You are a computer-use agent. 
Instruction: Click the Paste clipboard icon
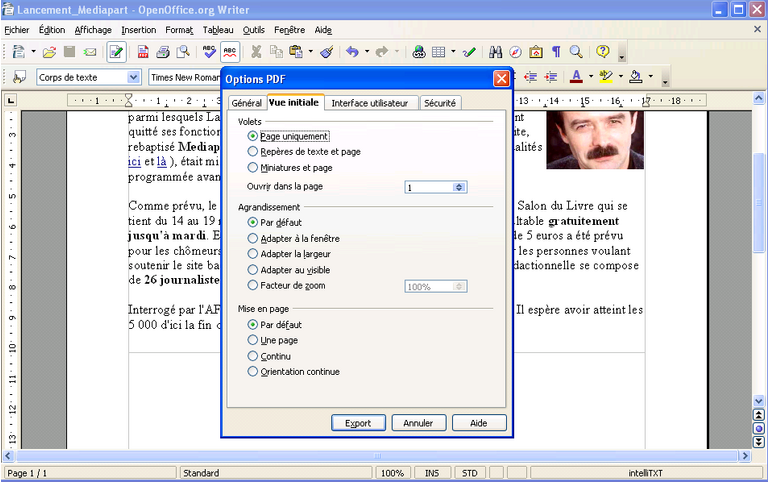[x=295, y=51]
